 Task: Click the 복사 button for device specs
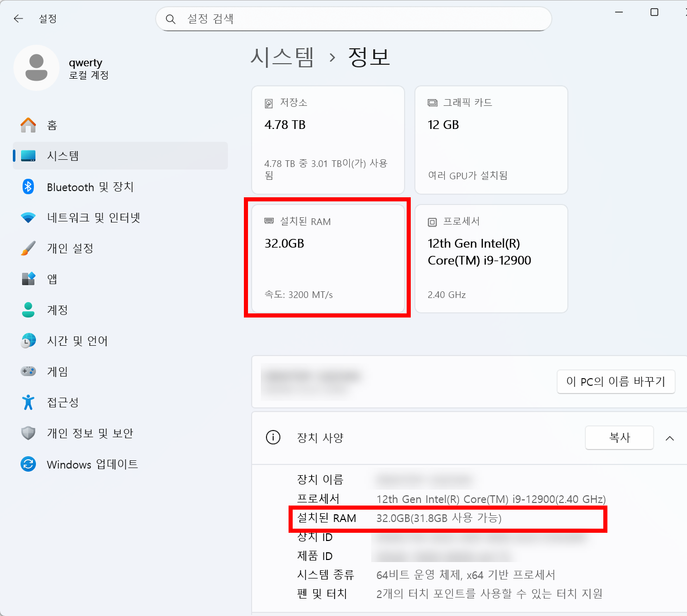point(619,438)
